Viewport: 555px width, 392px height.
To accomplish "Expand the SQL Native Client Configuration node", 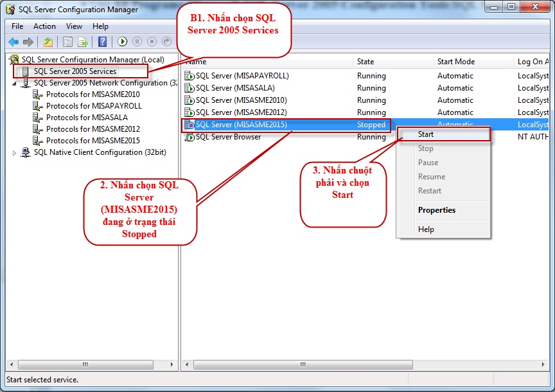I will tap(14, 153).
